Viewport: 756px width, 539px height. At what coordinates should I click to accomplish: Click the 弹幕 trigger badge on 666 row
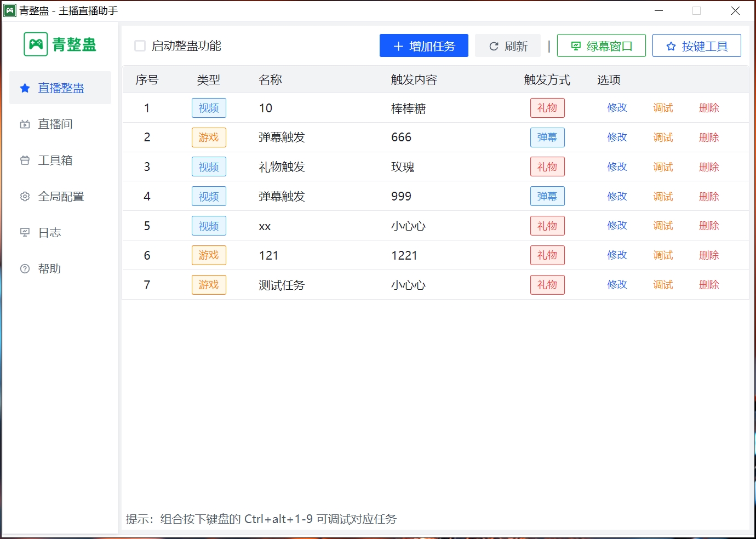[547, 137]
